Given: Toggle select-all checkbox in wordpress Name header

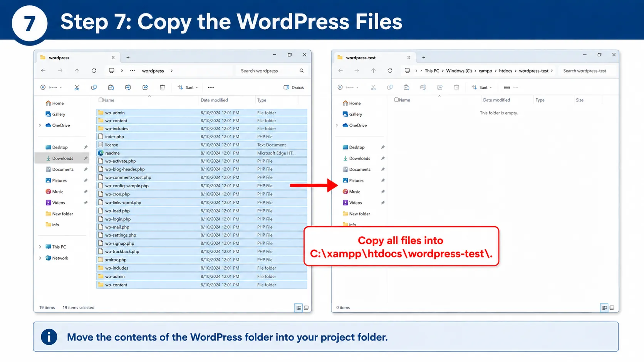Looking at the screenshot, I should coord(101,100).
